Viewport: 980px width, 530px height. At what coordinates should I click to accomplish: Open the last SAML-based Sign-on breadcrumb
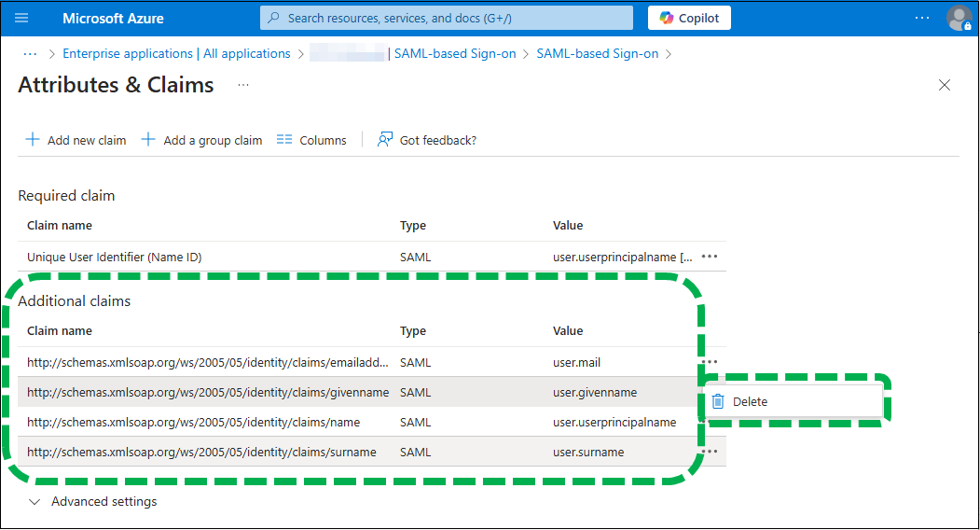tap(597, 53)
